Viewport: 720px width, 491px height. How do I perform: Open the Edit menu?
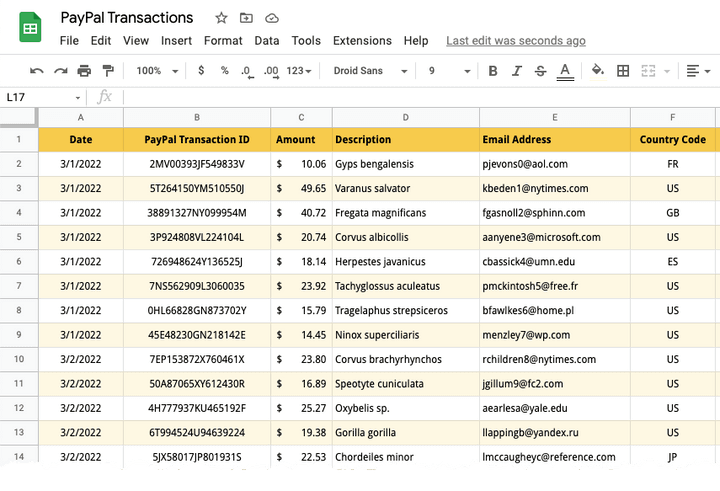pos(101,41)
